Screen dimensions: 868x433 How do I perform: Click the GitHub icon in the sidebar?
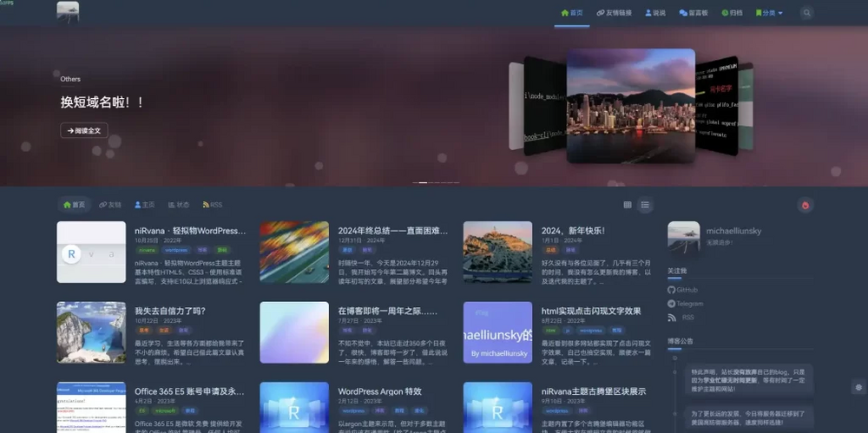[672, 290]
